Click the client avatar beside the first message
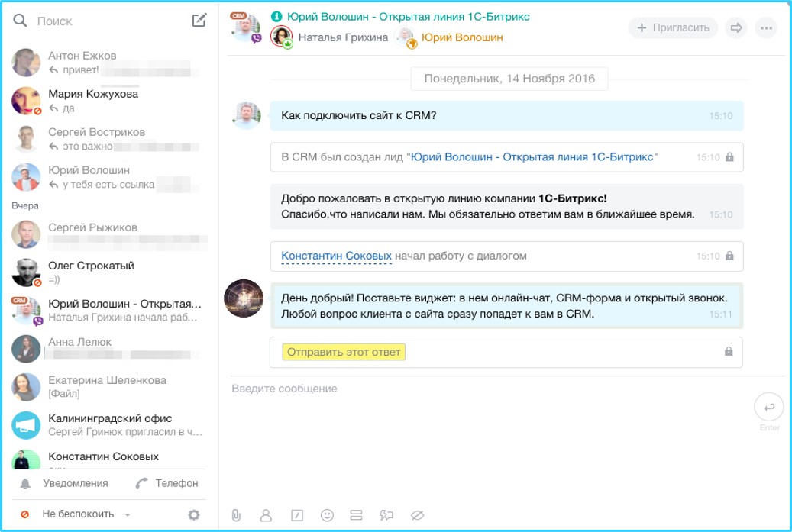 click(x=247, y=115)
